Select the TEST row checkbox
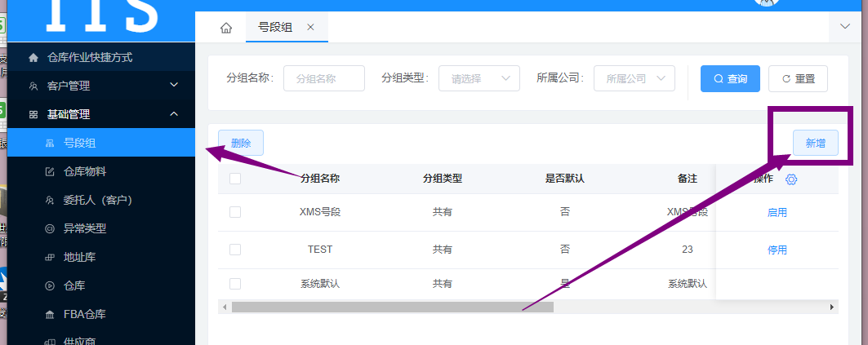868x345 pixels. [x=235, y=250]
